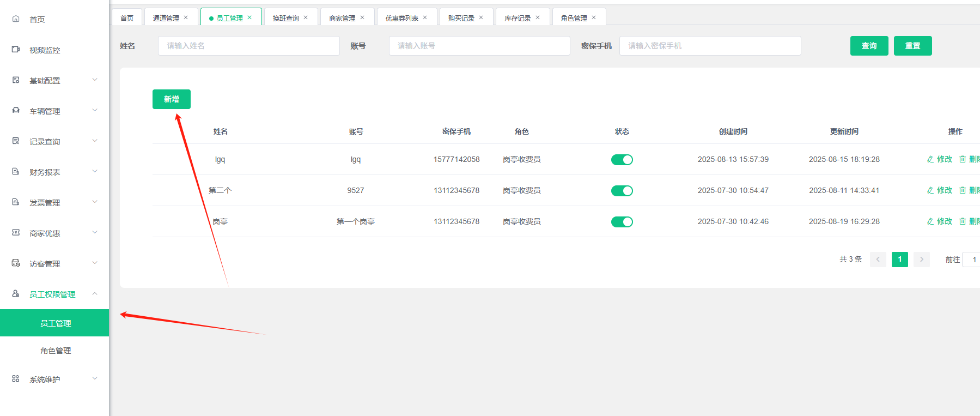
Task: Click page number 1 button
Action: pos(900,260)
